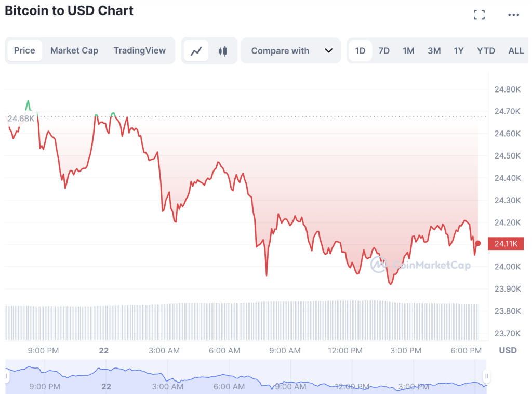The image size is (532, 394).
Task: Click right handle of range navigator
Action: point(487,376)
